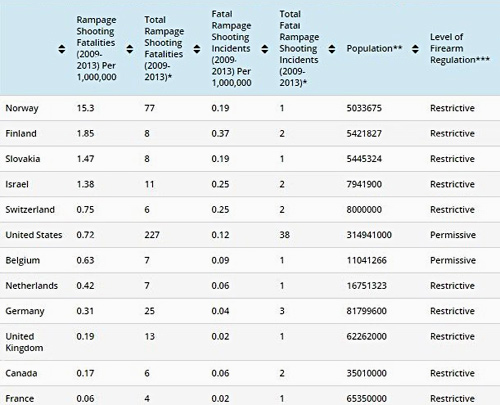Click the Permissive value in the Belgium row
Screen dimensions: 500x405
pyautogui.click(x=453, y=260)
